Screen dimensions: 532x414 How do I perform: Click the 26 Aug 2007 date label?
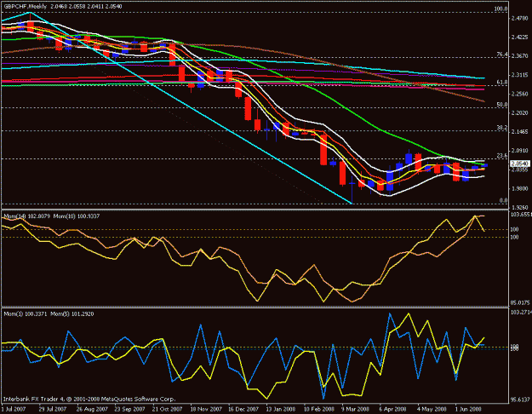point(90,409)
